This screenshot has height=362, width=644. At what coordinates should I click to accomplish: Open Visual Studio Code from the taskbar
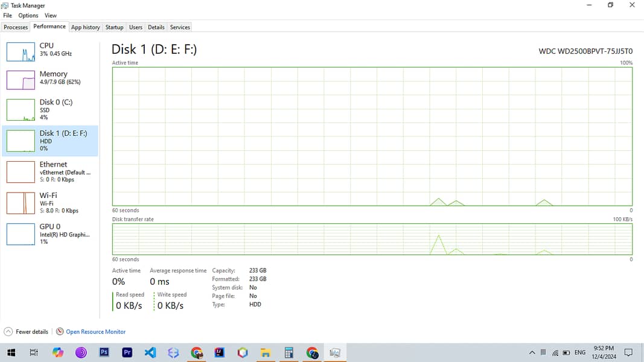(150, 352)
